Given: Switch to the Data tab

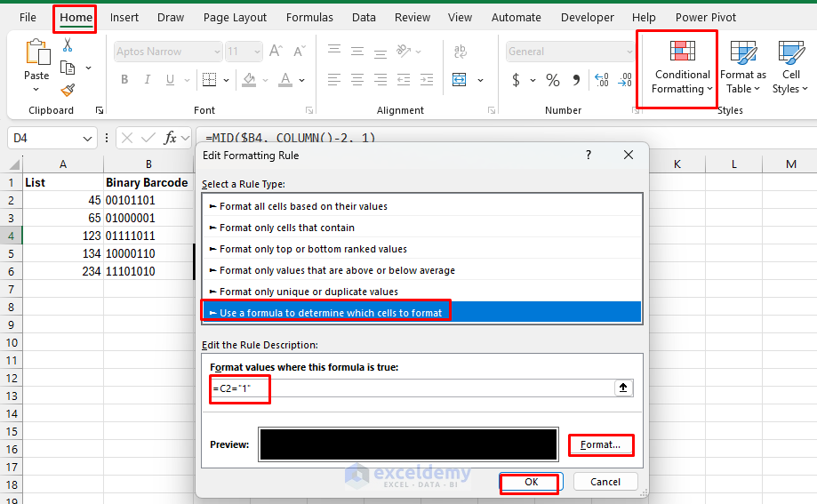Looking at the screenshot, I should [x=364, y=17].
